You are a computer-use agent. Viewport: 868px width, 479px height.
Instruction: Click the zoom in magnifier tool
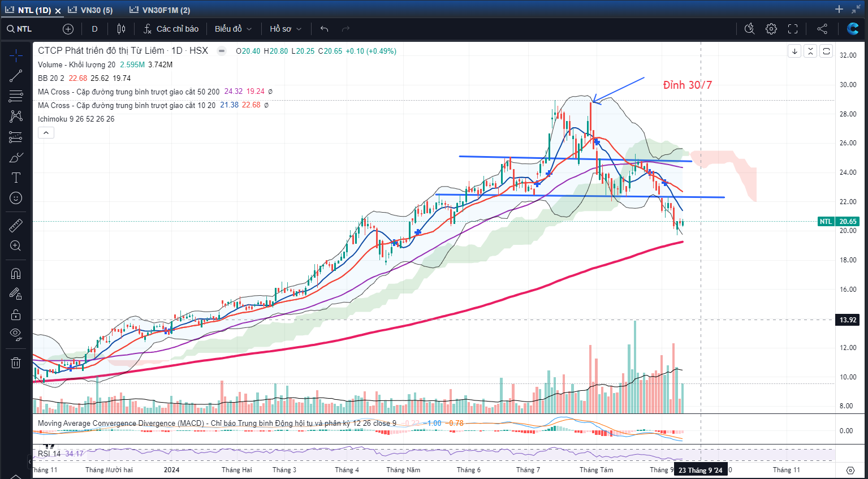click(x=16, y=246)
